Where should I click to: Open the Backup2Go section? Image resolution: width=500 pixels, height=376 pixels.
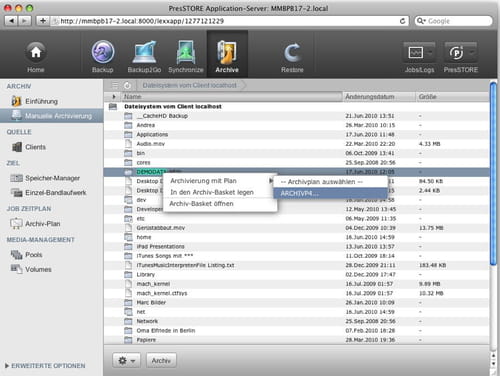[x=144, y=56]
